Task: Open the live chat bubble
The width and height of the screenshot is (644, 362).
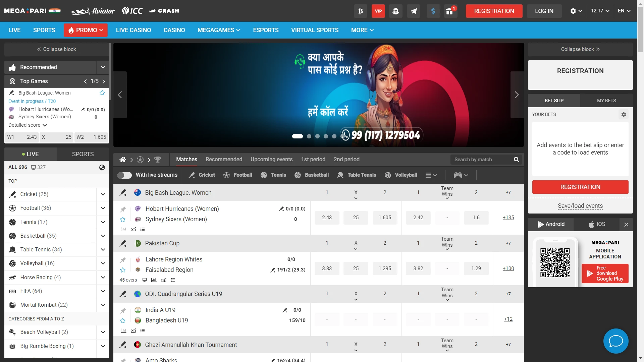Action: point(616,341)
